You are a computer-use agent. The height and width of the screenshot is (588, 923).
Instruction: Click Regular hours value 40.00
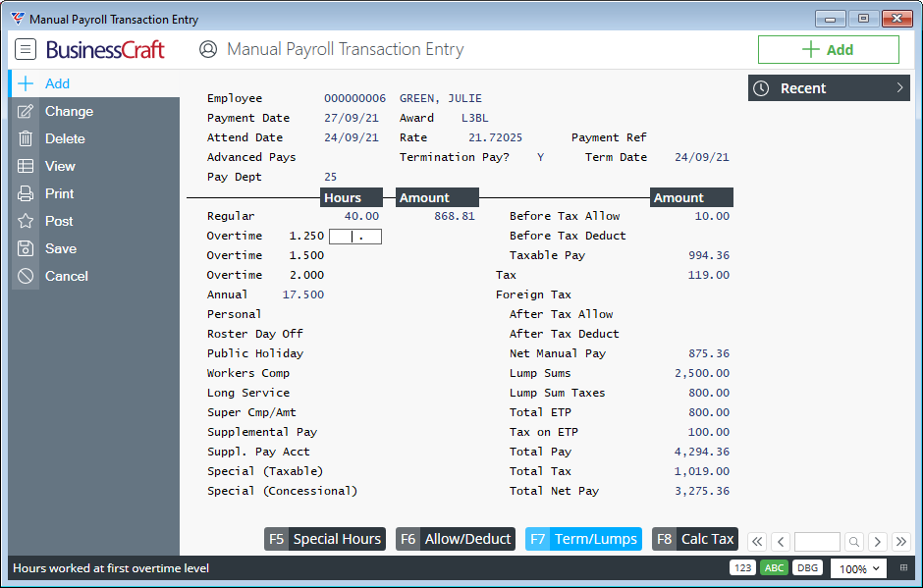[361, 216]
